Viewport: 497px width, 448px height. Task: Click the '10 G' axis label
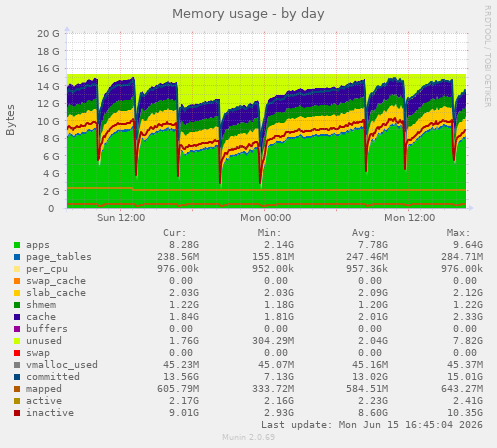pyautogui.click(x=48, y=121)
